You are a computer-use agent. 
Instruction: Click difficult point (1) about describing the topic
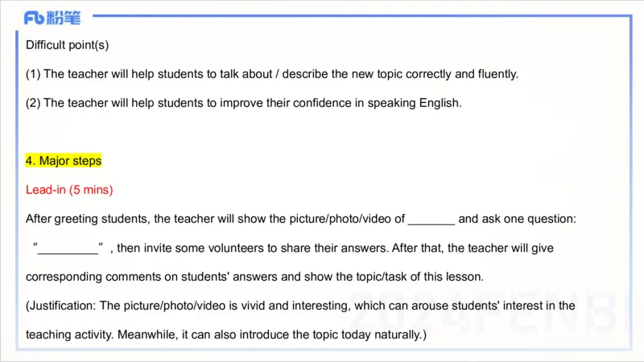272,74
